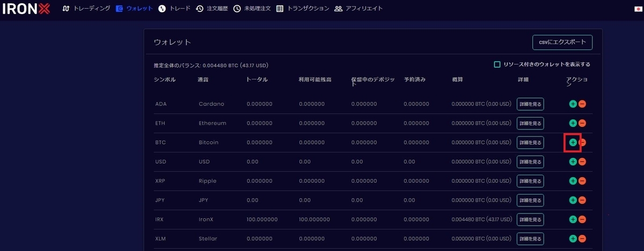Open the トレーディング menu item

click(x=86, y=9)
